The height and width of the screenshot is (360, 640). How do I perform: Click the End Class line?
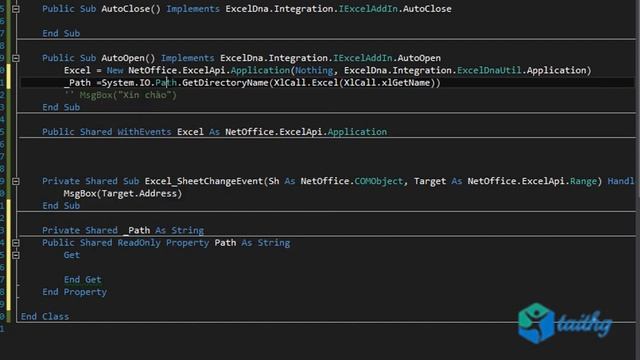click(x=45, y=317)
